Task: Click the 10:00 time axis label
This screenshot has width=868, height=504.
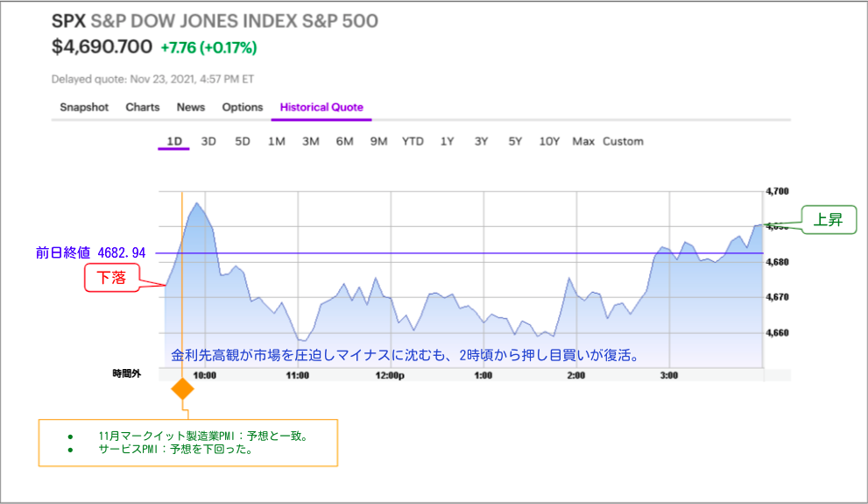Action: (205, 375)
